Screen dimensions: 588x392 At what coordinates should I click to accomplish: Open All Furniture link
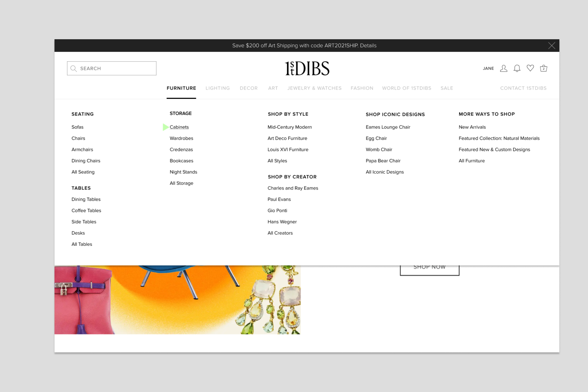pos(472,161)
